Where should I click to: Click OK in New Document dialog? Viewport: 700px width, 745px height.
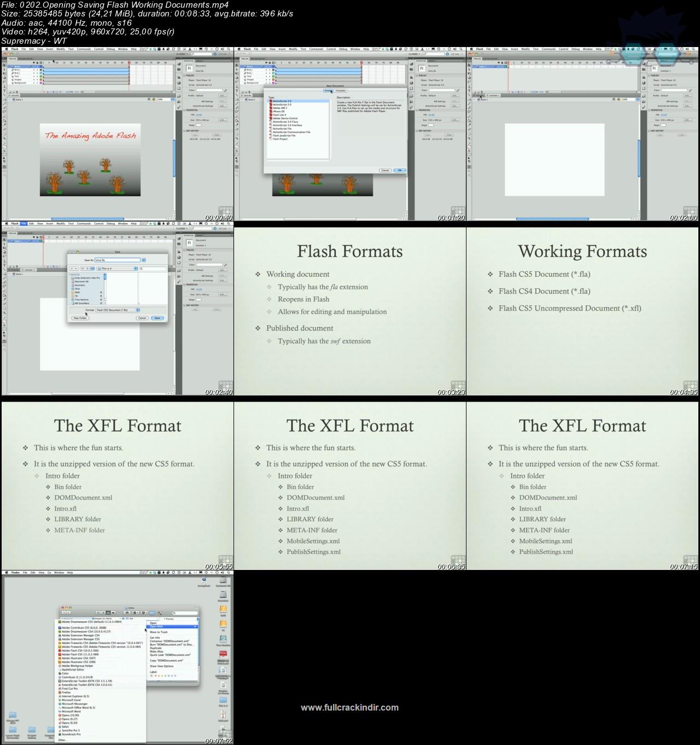click(x=400, y=170)
